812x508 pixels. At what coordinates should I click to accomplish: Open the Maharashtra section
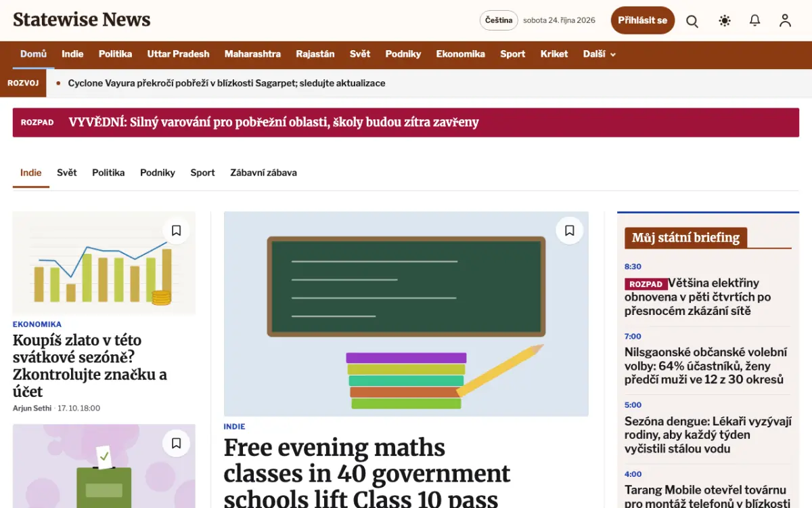click(252, 54)
